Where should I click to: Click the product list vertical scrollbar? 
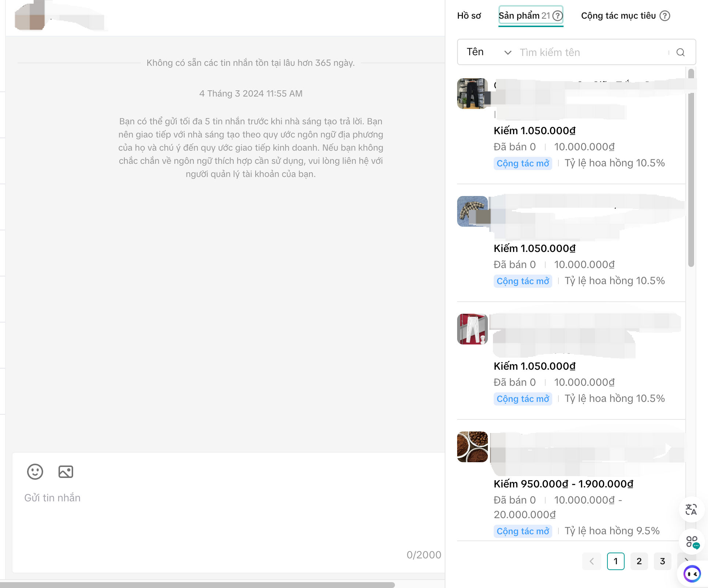click(x=691, y=168)
